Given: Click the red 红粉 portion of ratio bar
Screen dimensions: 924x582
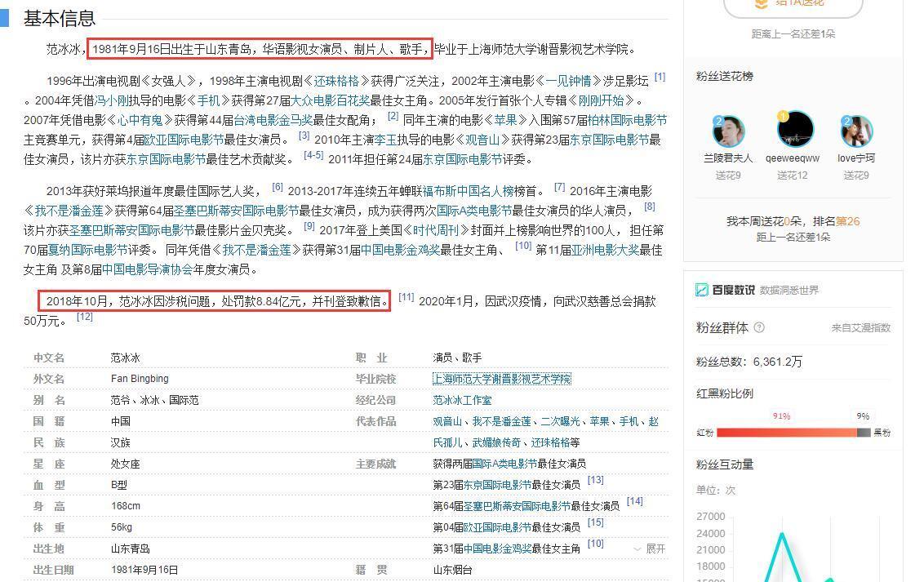Looking at the screenshot, I should tap(787, 433).
